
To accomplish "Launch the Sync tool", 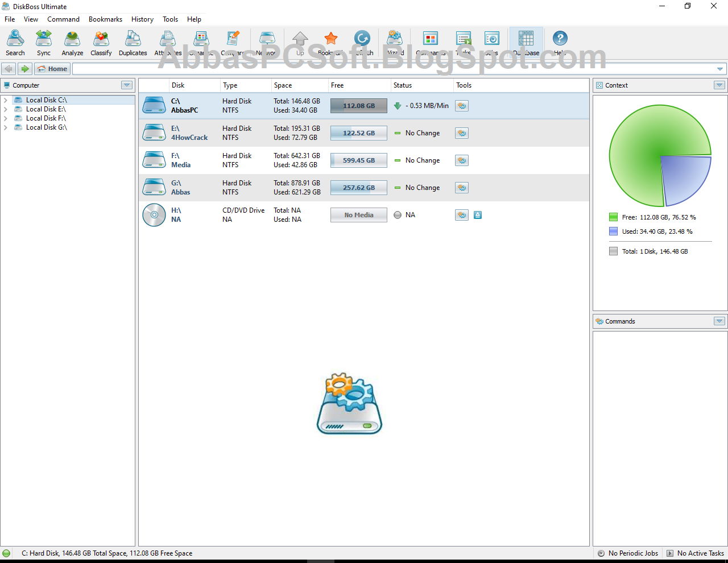I will [x=44, y=43].
